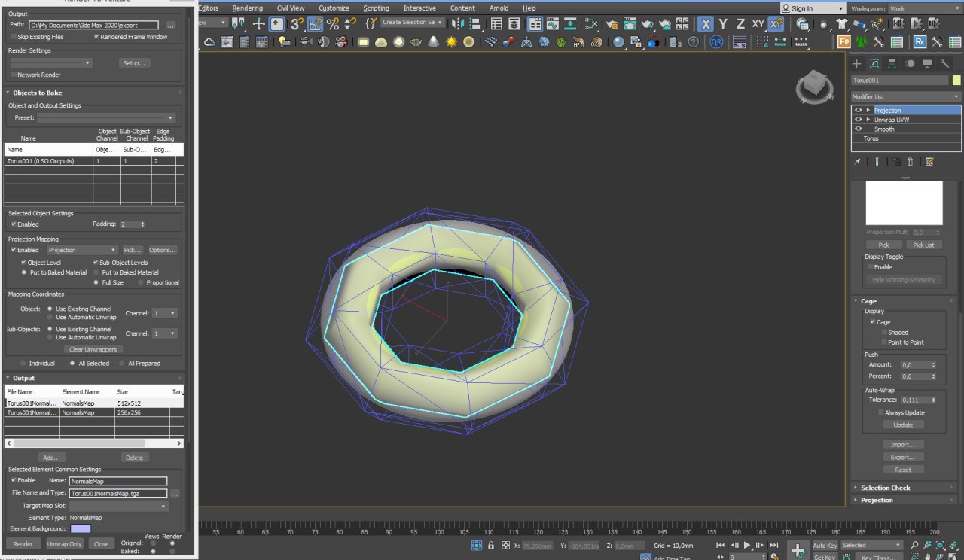The width and height of the screenshot is (964, 560).
Task: Open the Civil View menu
Action: (x=291, y=8)
